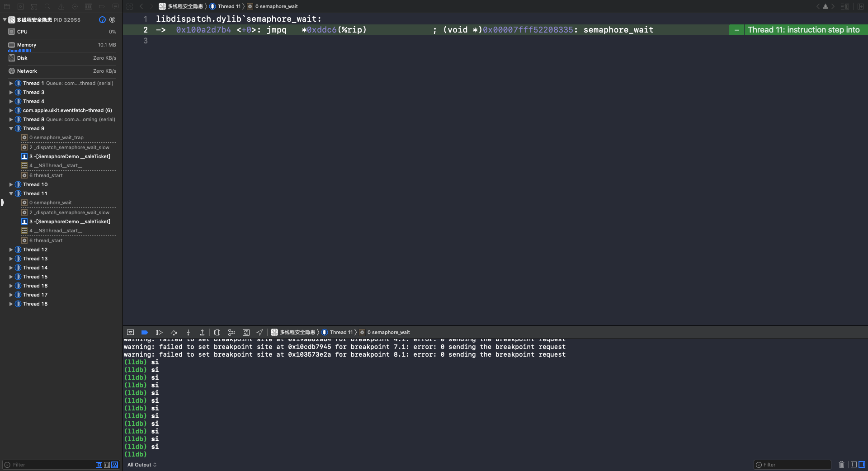Viewport: 868px width, 471px height.
Task: Jump to previous issue arrow
Action: coord(818,6)
